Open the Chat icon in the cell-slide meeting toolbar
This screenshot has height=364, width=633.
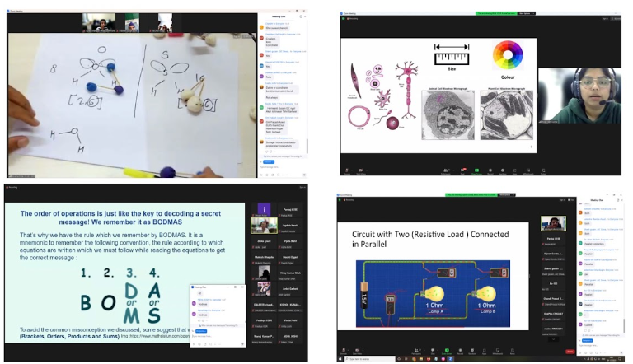point(463,170)
